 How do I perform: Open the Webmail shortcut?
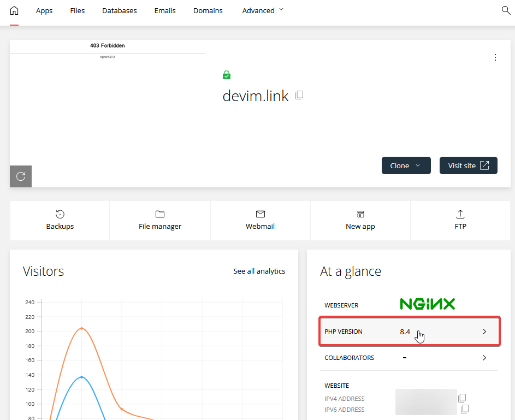click(x=260, y=220)
